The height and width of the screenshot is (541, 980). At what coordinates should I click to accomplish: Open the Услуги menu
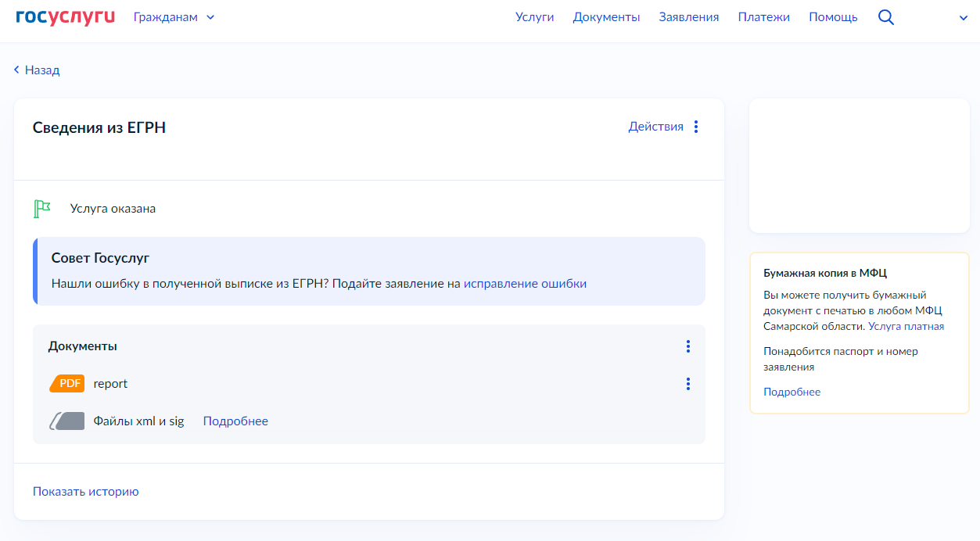click(535, 17)
